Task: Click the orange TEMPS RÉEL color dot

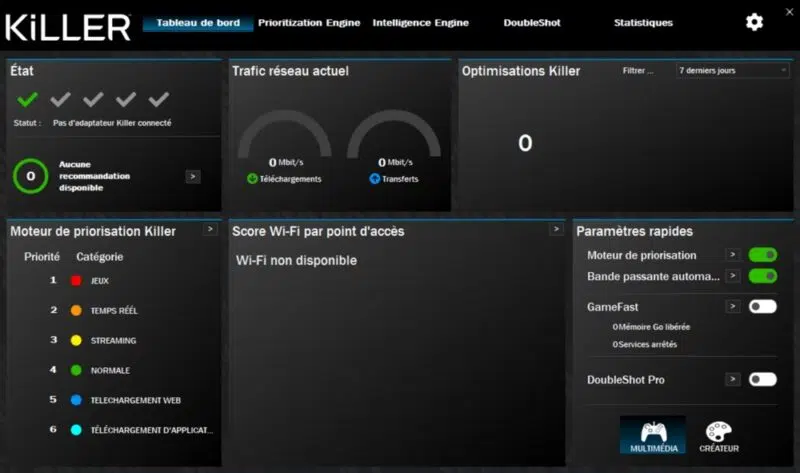Action: pyautogui.click(x=76, y=310)
